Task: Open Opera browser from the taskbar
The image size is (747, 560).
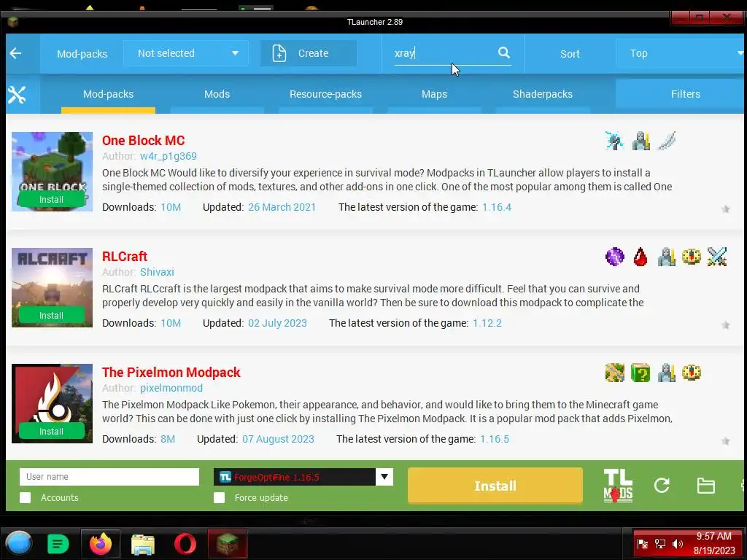Action: [185, 544]
